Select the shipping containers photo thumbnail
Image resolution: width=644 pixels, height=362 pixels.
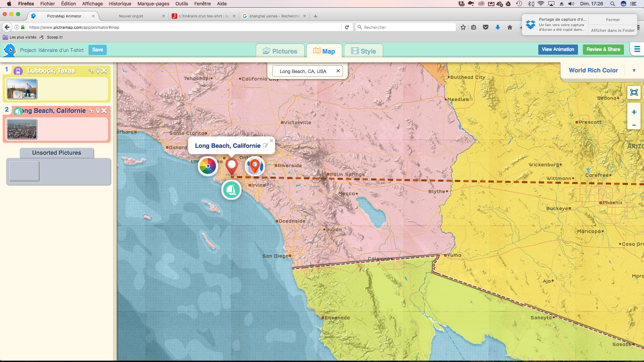tap(22, 129)
